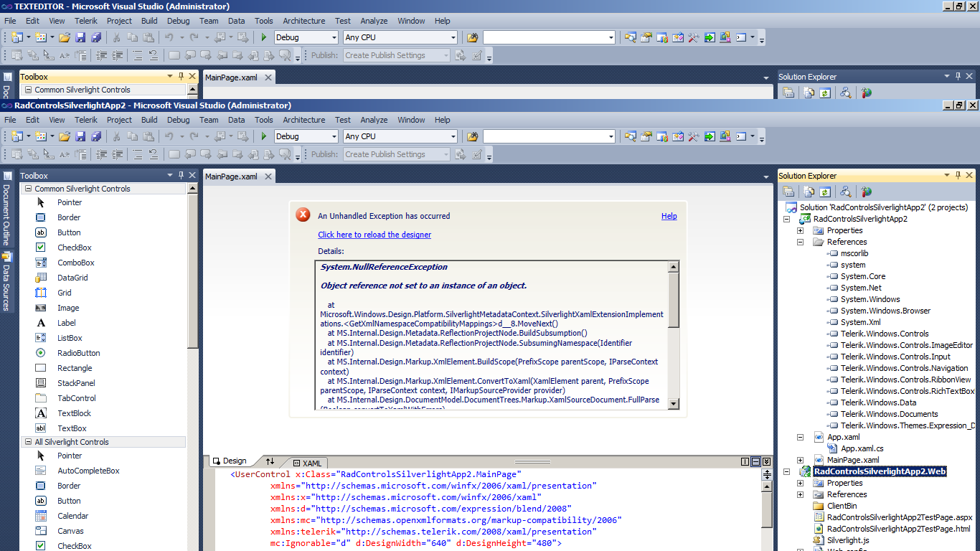Screen dimensions: 980x551
Task: Pick the Calendar control from the Toolbox
Action: tap(72, 516)
